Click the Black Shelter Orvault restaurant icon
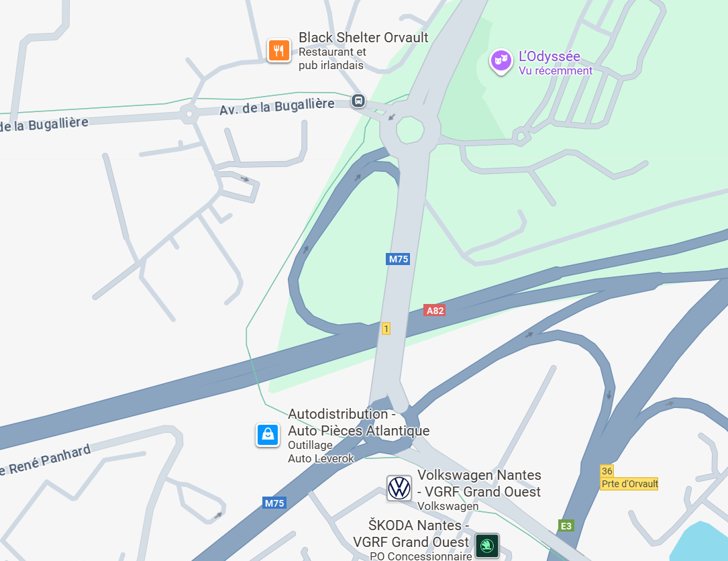Screen dimensions: 728x561 point(278,50)
